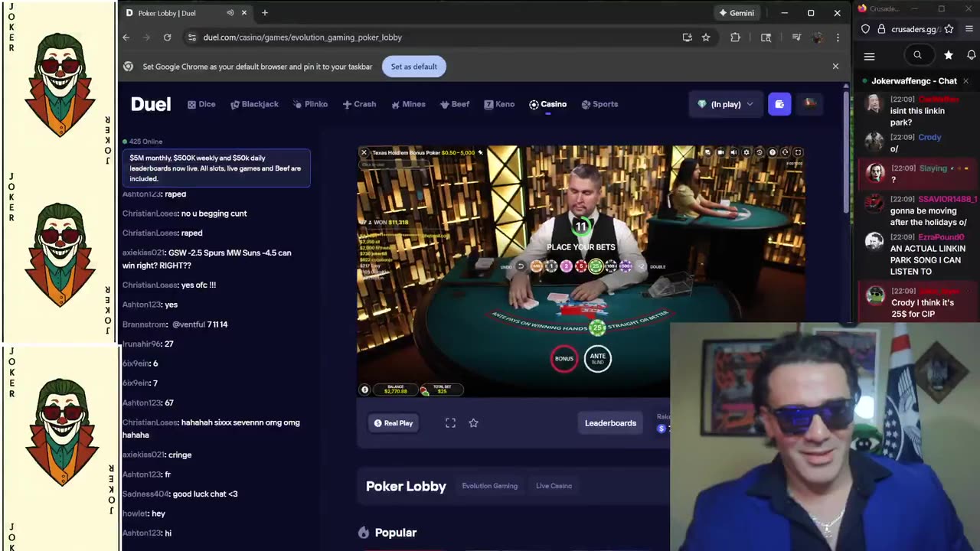Open Chrome media controls icon
Screen dimensions: 980x551
(x=796, y=37)
